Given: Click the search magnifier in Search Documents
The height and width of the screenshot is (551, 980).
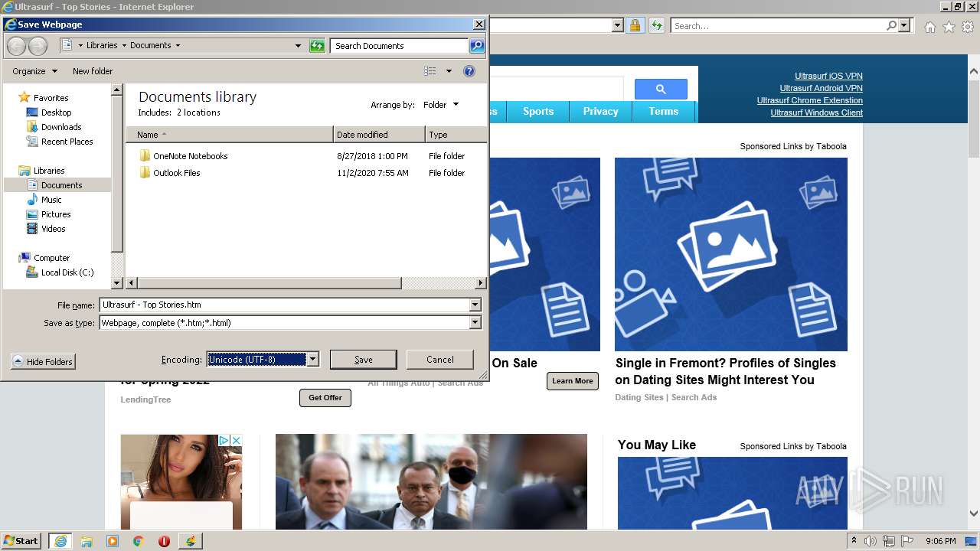Looking at the screenshot, I should tap(476, 46).
